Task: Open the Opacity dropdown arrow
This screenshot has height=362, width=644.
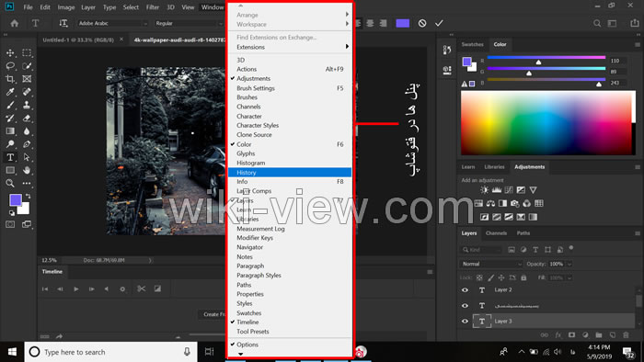Action: pos(569,264)
